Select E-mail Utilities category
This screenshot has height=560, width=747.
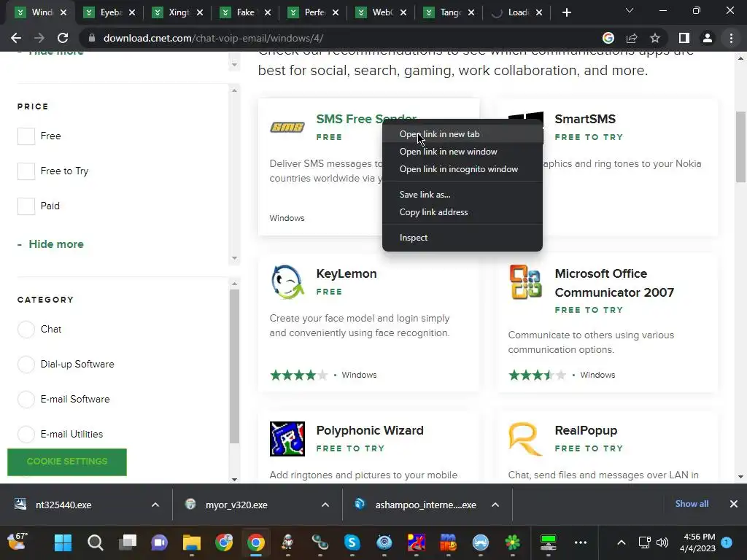point(26,435)
